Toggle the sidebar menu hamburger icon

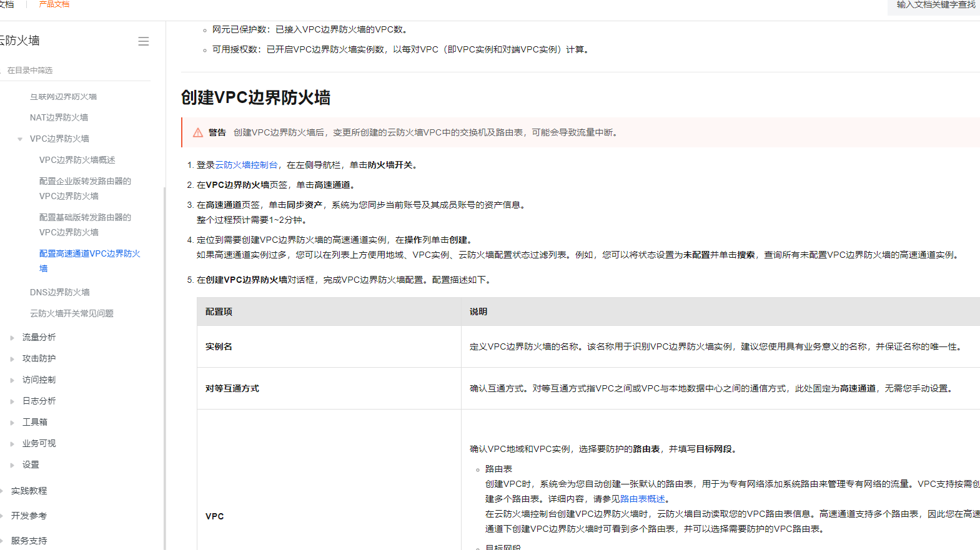pyautogui.click(x=144, y=41)
